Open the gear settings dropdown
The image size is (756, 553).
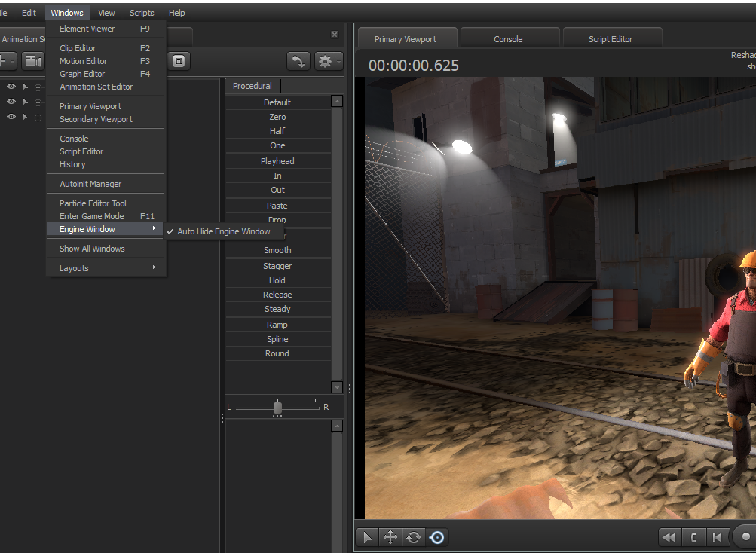329,61
